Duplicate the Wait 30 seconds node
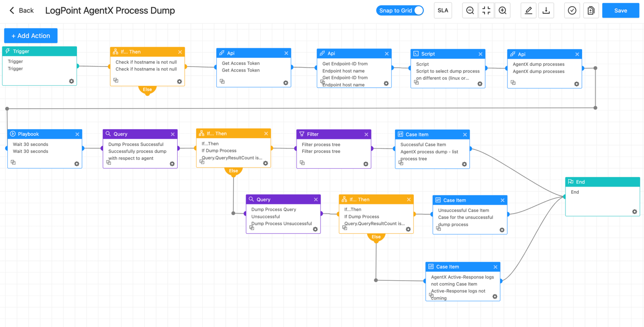 coord(13,162)
